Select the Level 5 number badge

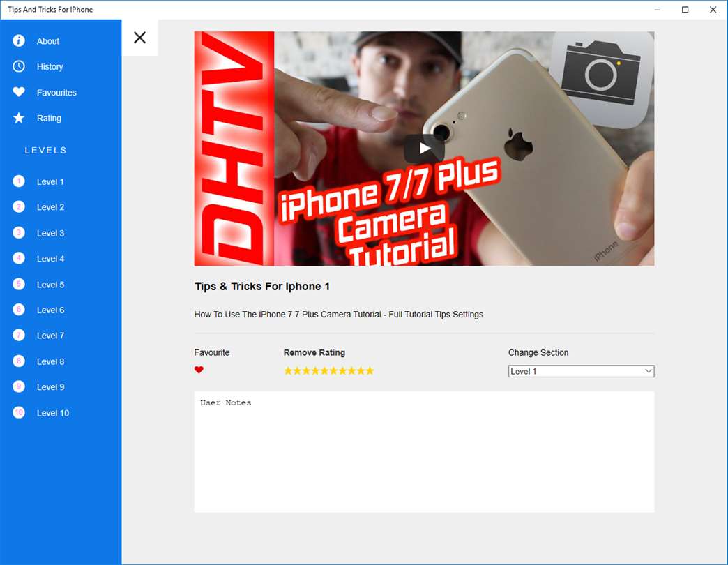[x=19, y=284]
